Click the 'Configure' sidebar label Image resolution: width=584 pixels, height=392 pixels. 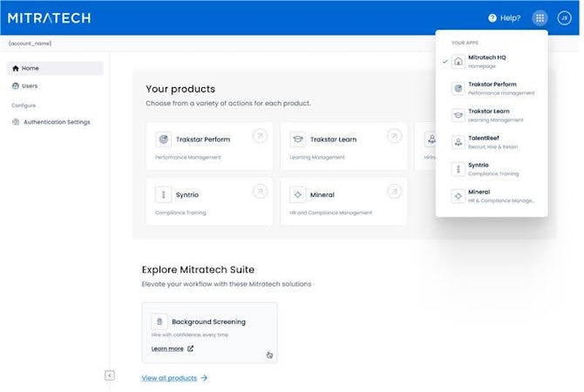(x=24, y=105)
